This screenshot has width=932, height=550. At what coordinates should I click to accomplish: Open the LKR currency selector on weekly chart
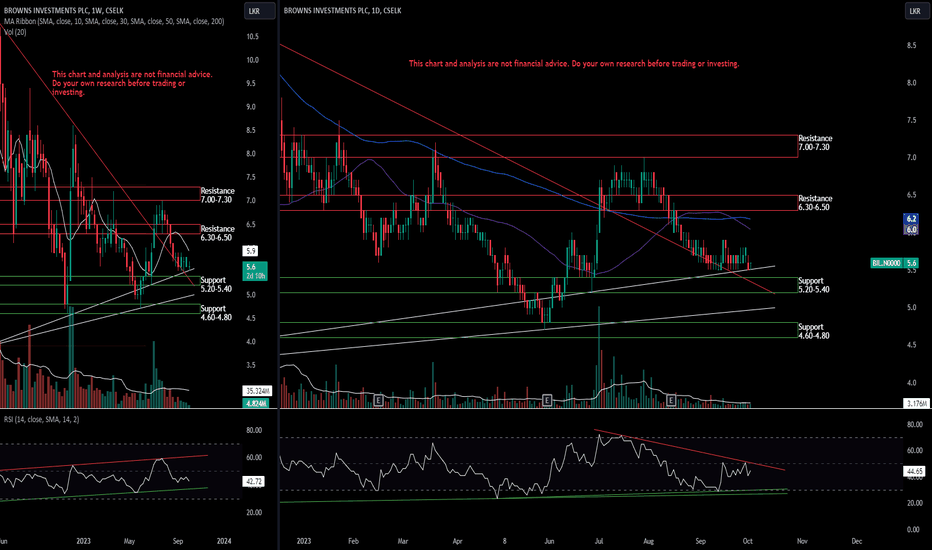pyautogui.click(x=260, y=11)
